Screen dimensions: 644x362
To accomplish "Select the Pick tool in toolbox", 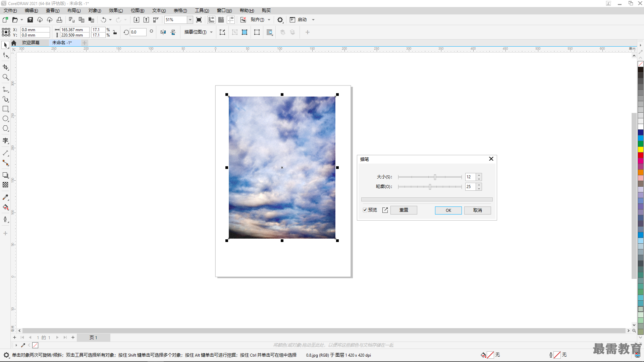I will click(5, 45).
